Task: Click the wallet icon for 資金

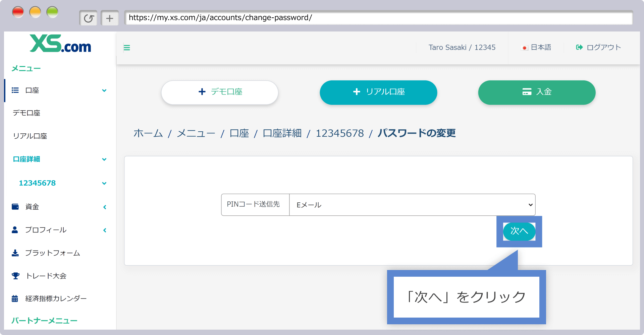Action: click(15, 206)
